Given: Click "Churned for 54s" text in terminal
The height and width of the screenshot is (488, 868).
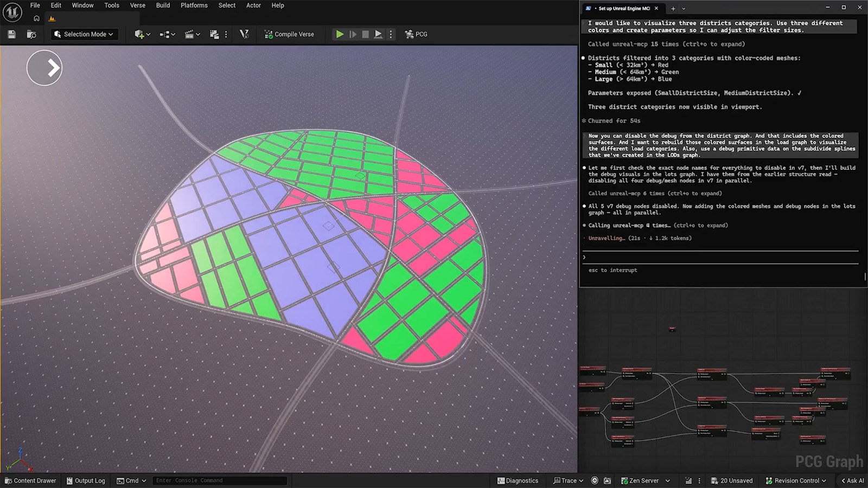Looking at the screenshot, I should pos(614,121).
